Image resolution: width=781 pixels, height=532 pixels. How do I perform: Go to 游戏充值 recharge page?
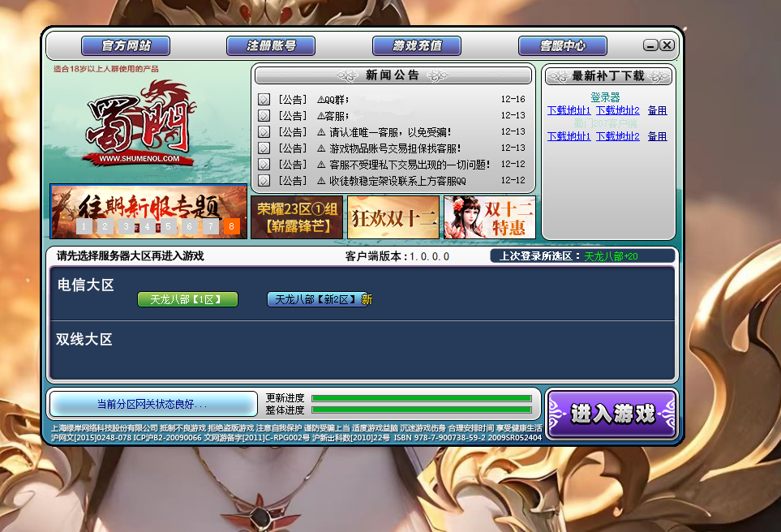coord(417,45)
